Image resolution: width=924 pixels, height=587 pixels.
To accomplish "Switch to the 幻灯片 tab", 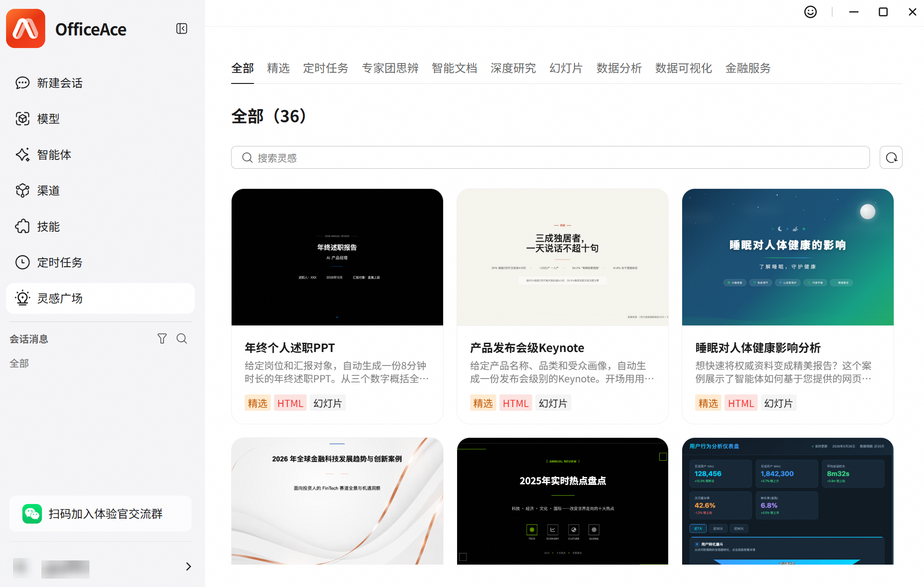I will click(566, 69).
